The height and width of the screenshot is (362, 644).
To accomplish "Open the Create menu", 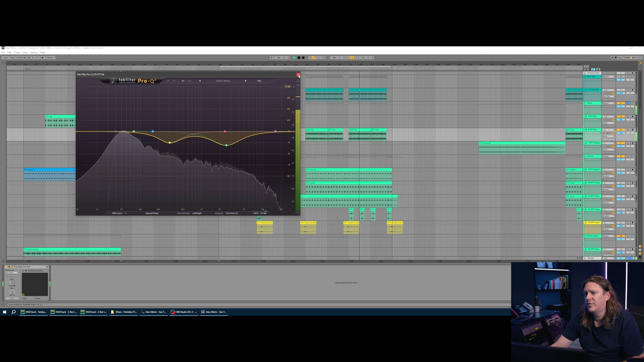I will click(x=17, y=52).
